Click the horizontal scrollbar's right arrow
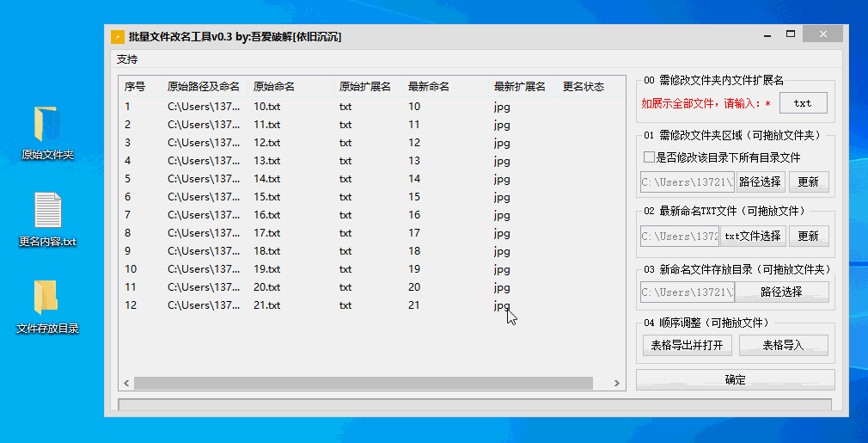This screenshot has height=443, width=868. coord(616,383)
